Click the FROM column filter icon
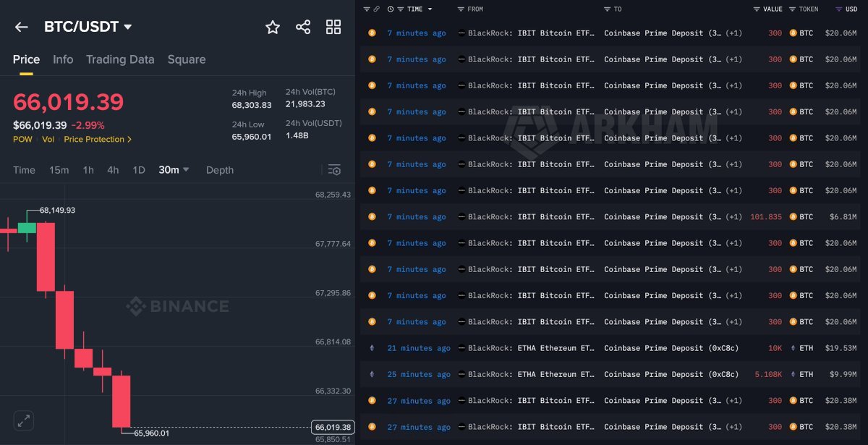868x445 pixels. tap(461, 9)
